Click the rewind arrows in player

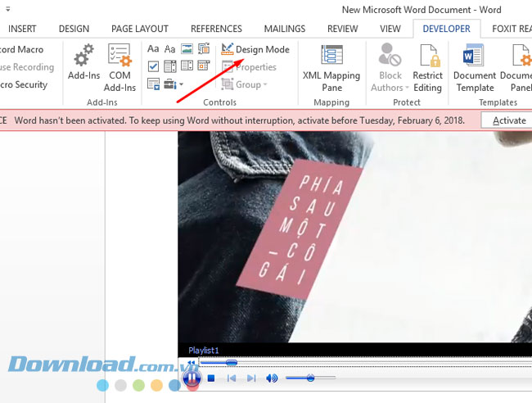192,363
